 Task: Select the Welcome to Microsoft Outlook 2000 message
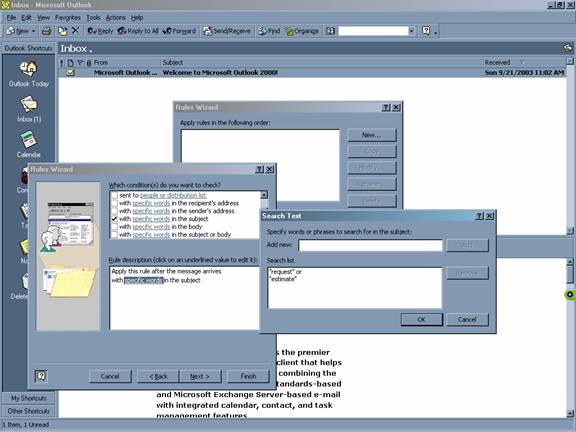[x=312, y=73]
